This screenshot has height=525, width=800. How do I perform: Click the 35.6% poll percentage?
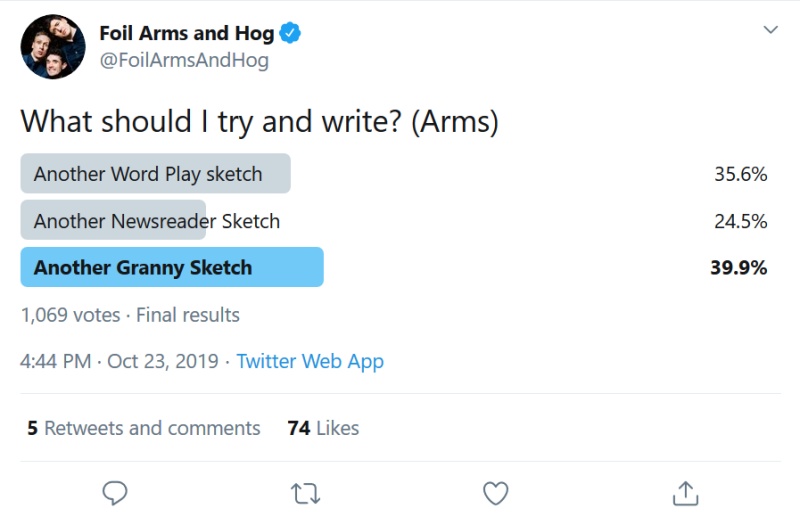click(x=741, y=174)
